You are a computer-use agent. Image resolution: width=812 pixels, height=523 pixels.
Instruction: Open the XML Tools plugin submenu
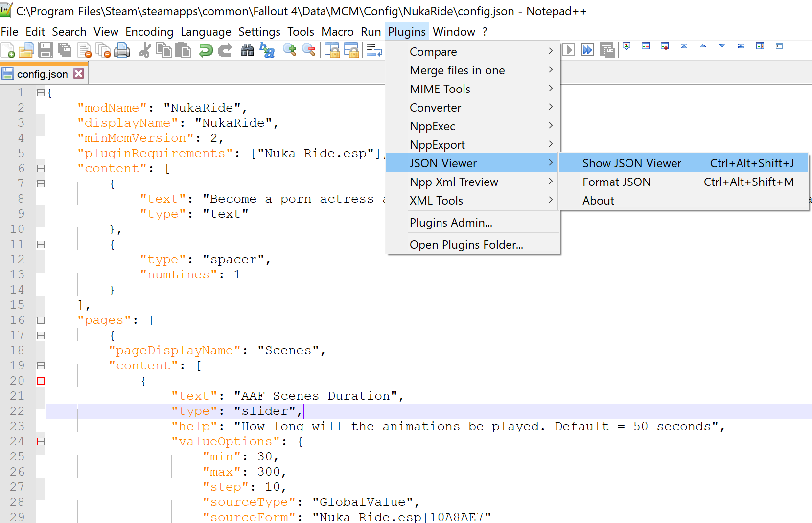(x=473, y=200)
